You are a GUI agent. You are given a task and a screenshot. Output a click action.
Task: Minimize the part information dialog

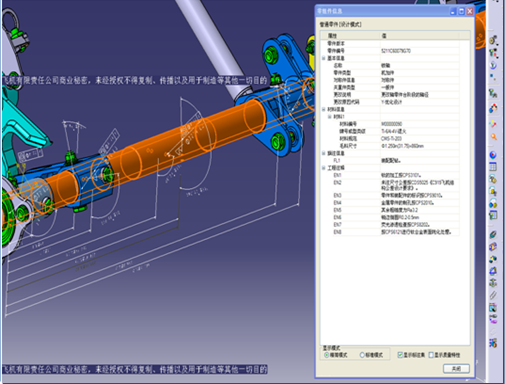click(453, 11)
